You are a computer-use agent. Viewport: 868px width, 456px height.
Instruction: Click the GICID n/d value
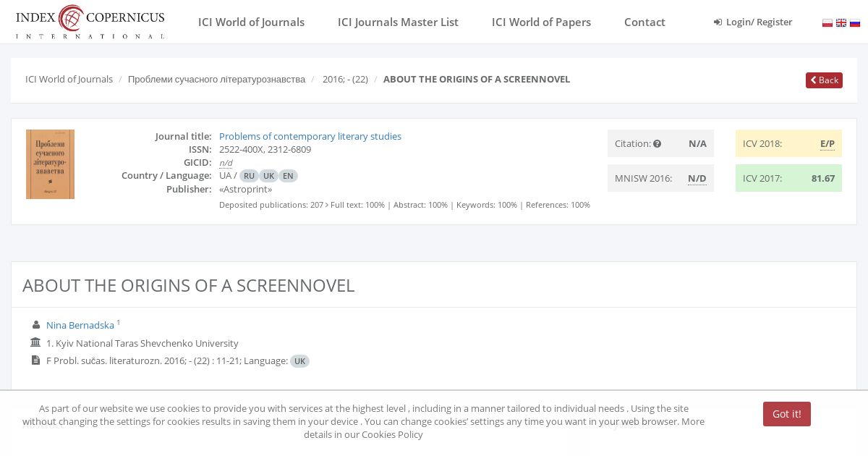coord(226,163)
